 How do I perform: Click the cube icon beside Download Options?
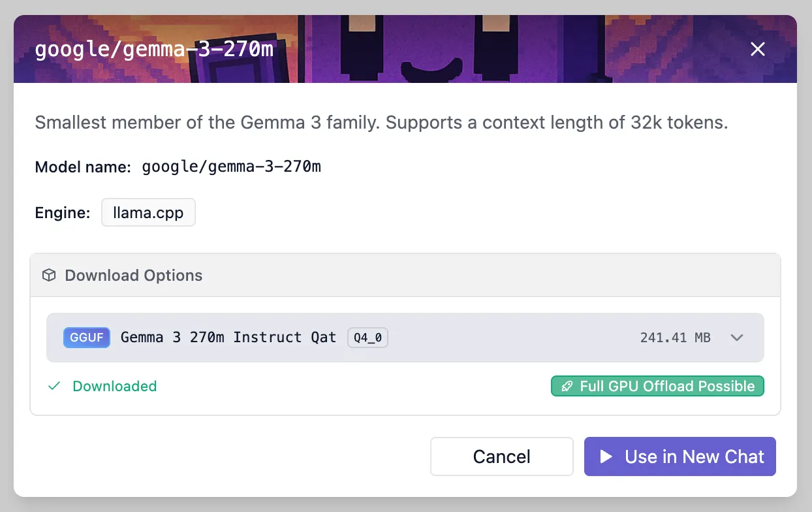pyautogui.click(x=49, y=276)
